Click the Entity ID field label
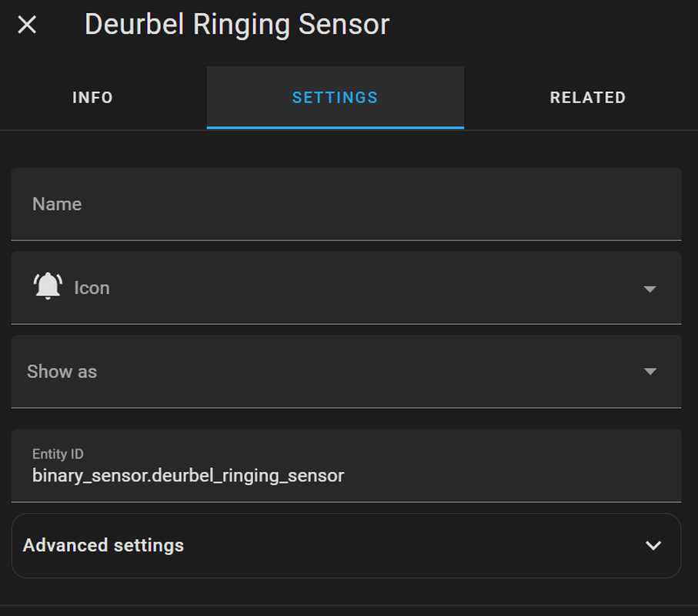This screenshot has height=616, width=698. pyautogui.click(x=58, y=454)
